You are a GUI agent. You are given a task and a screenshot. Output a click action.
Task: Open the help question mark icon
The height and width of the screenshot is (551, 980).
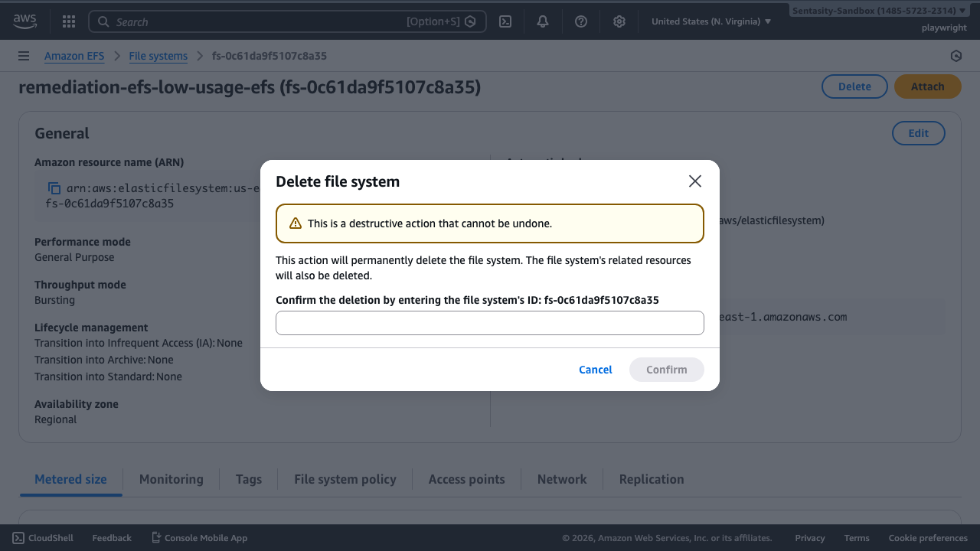(x=580, y=21)
